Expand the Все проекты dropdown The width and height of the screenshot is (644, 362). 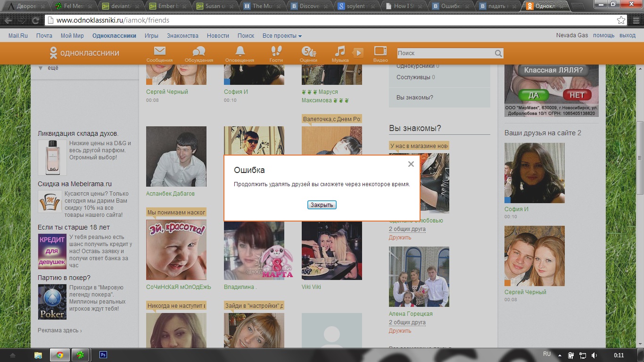coord(282,36)
